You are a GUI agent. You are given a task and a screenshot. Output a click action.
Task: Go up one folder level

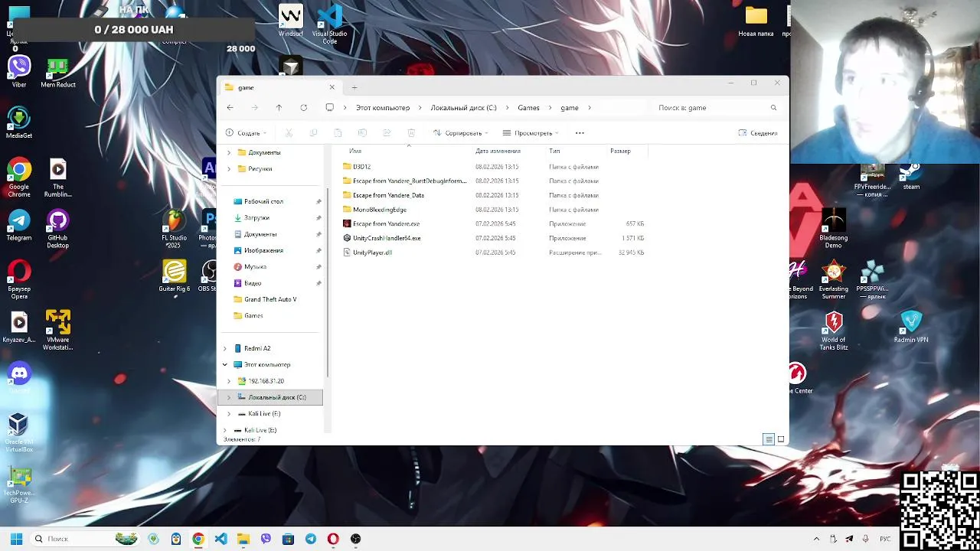(279, 108)
